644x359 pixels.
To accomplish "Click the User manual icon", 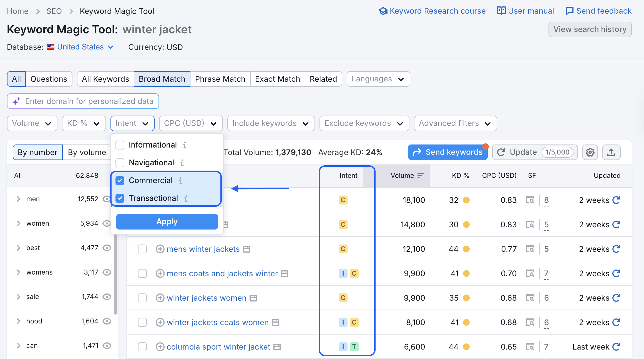I will pos(501,11).
